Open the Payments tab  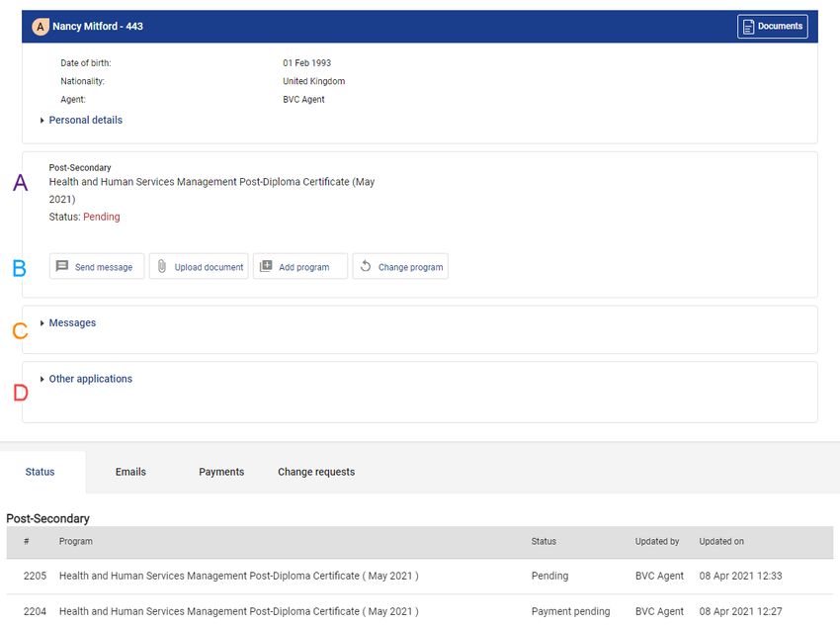click(x=221, y=472)
